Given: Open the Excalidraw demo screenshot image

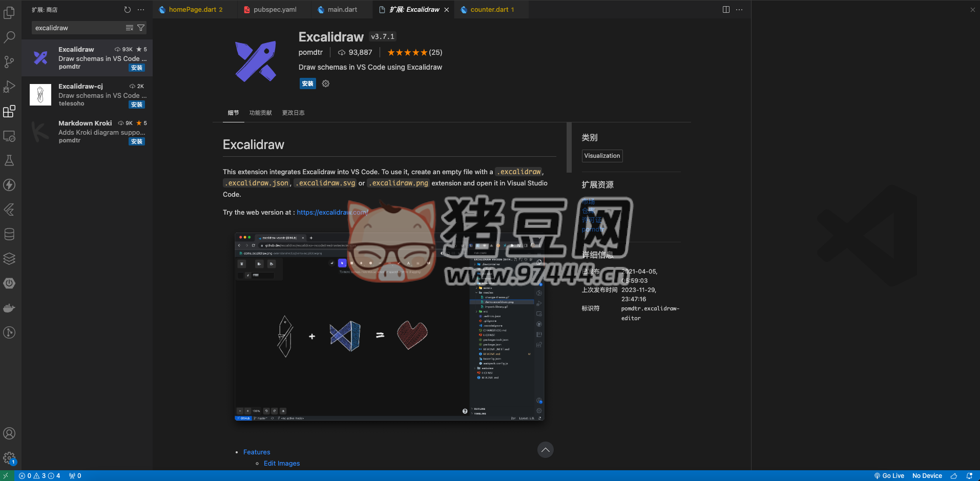Looking at the screenshot, I should coord(389,327).
